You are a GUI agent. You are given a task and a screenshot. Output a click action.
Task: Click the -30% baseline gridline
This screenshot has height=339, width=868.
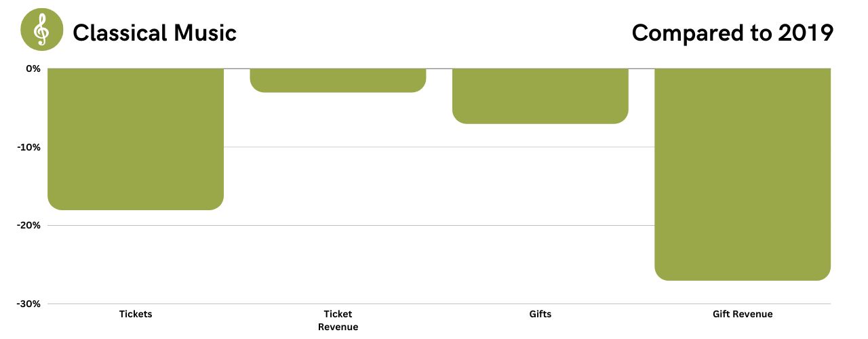pyautogui.click(x=439, y=304)
